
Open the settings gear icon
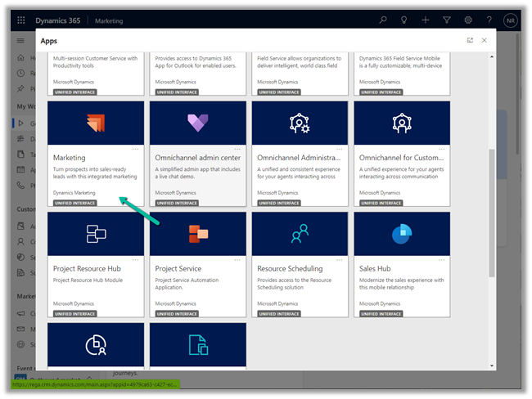point(468,20)
